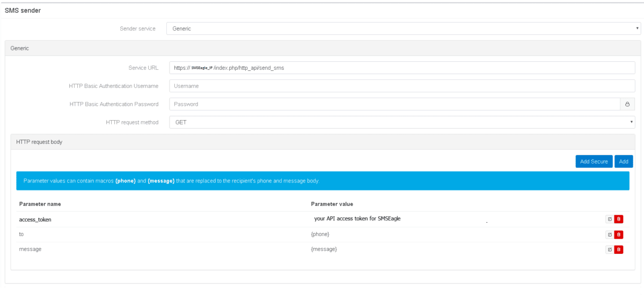The image size is (644, 301).
Task: Click edit icon for access_token parameter
Action: pyautogui.click(x=609, y=219)
